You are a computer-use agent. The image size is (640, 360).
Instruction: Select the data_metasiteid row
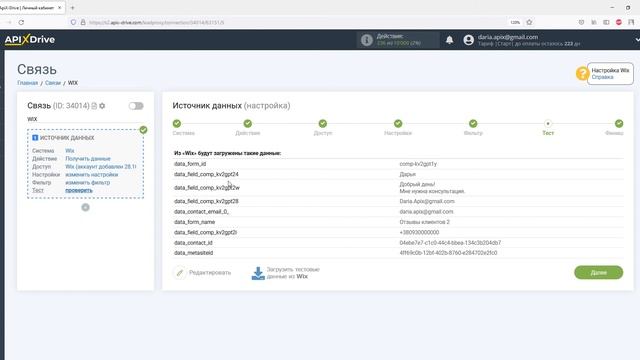coord(398,253)
